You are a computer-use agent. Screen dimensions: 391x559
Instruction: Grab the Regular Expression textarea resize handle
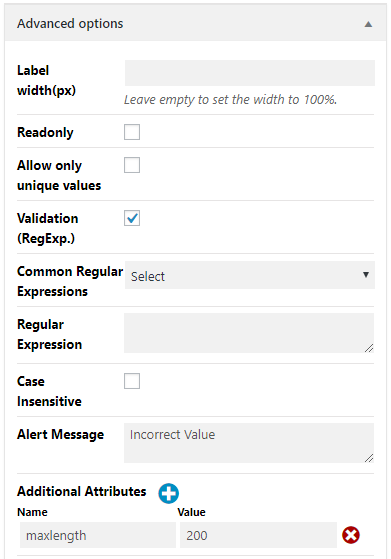pos(369,348)
